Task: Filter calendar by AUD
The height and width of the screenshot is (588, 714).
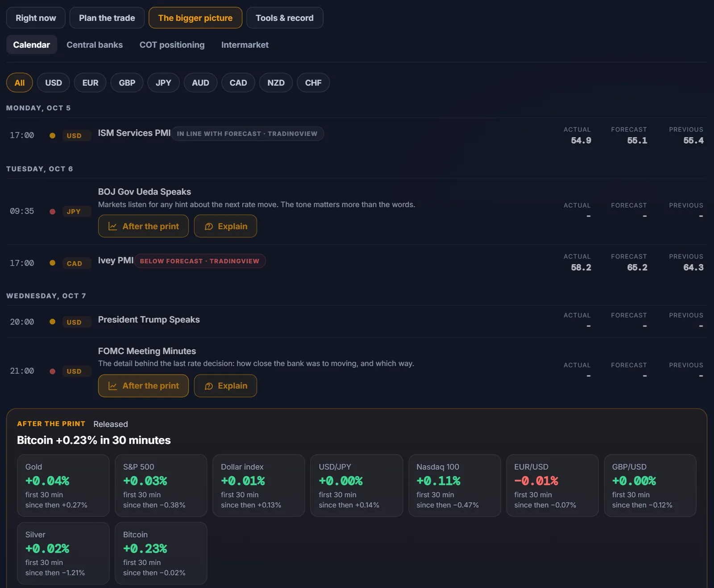Action: (x=200, y=83)
